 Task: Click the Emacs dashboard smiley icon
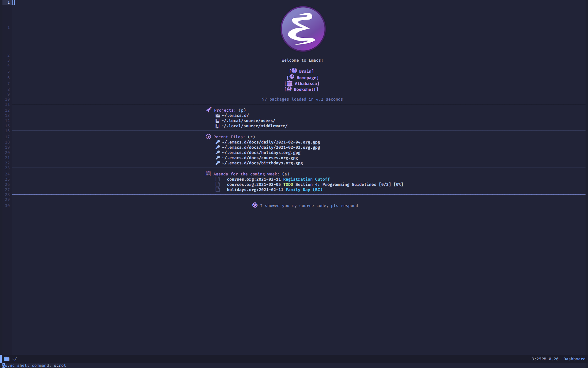254,205
